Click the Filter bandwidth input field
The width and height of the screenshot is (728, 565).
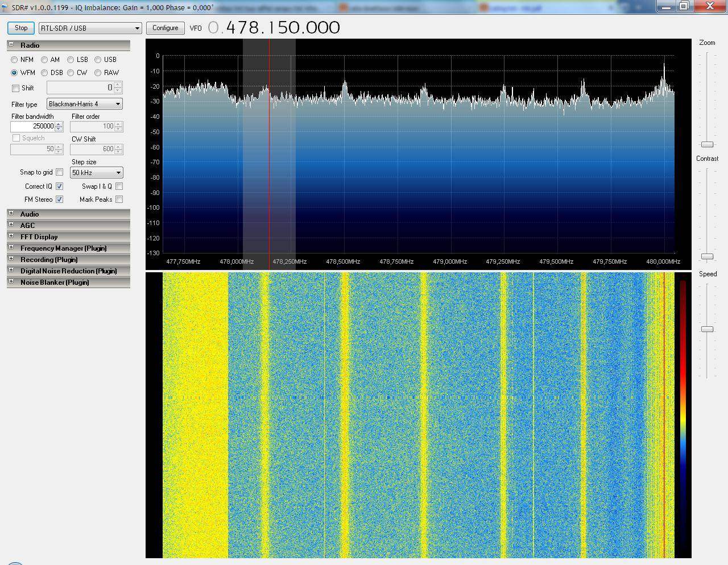pos(32,127)
